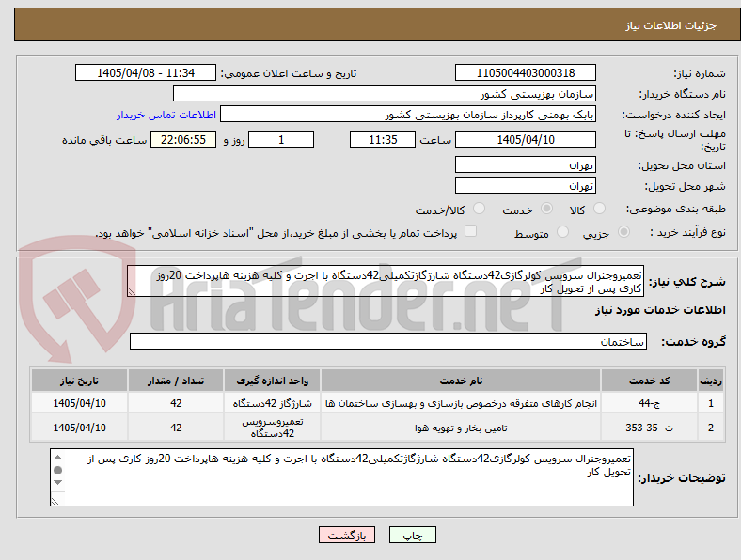Click the remaining time field 22:06:55

point(183,139)
